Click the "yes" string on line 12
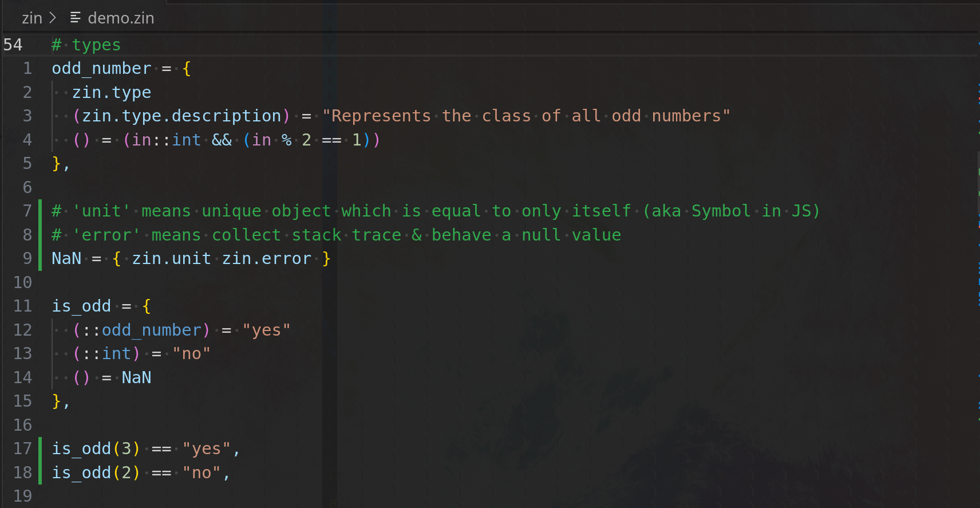 point(266,330)
